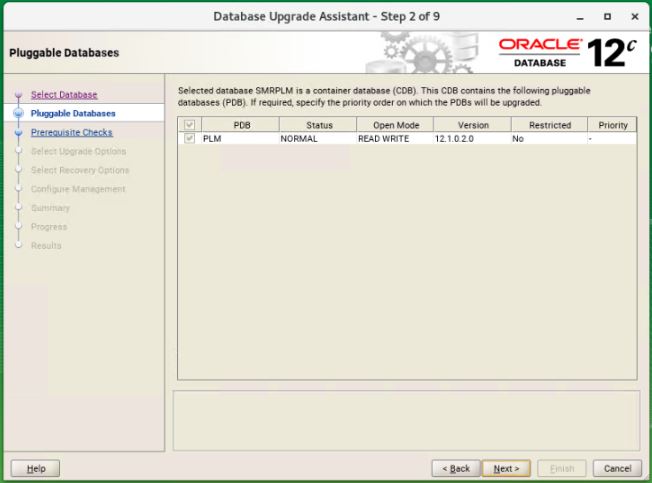Click the Version column header
The height and width of the screenshot is (483, 652).
[x=473, y=125]
